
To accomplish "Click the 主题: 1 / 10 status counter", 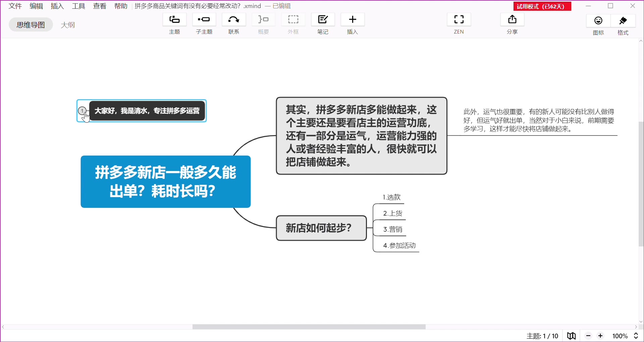I will point(542,336).
